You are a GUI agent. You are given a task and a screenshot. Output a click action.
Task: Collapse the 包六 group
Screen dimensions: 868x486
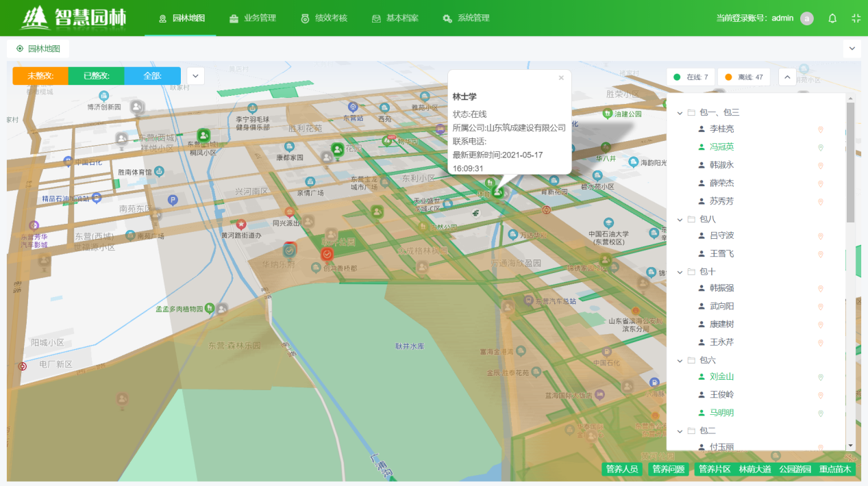pos(680,360)
